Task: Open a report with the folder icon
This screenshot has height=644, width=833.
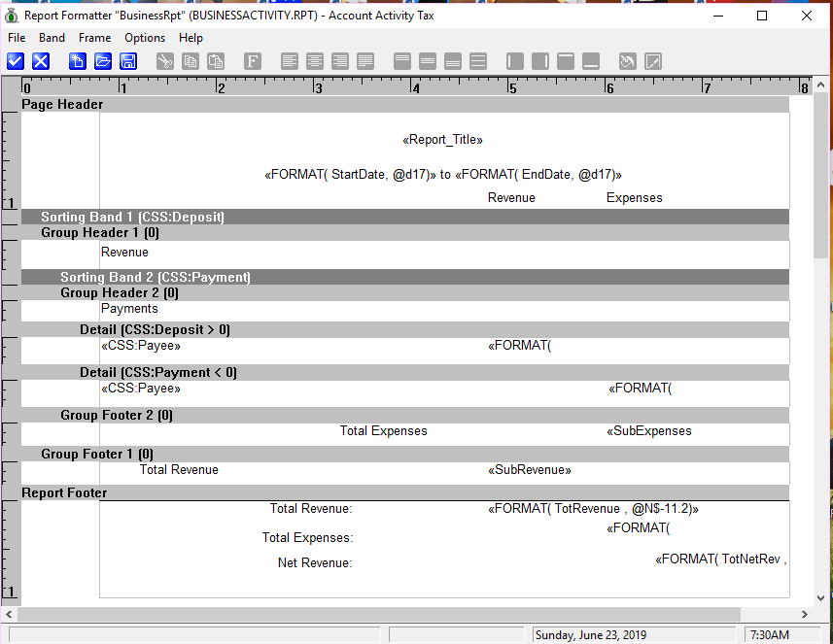Action: (103, 61)
